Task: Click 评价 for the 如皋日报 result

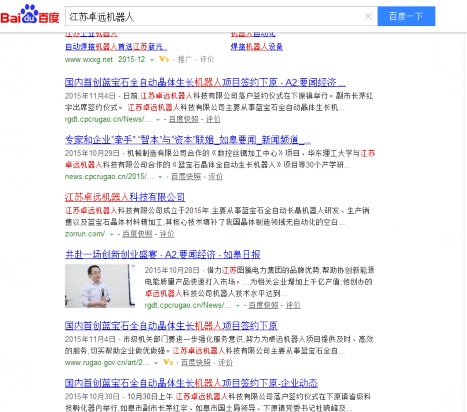Action: pyautogui.click(x=293, y=305)
